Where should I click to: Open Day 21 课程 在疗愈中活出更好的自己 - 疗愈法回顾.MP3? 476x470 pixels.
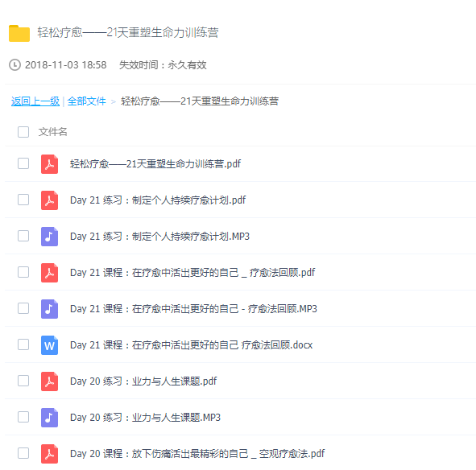[193, 309]
